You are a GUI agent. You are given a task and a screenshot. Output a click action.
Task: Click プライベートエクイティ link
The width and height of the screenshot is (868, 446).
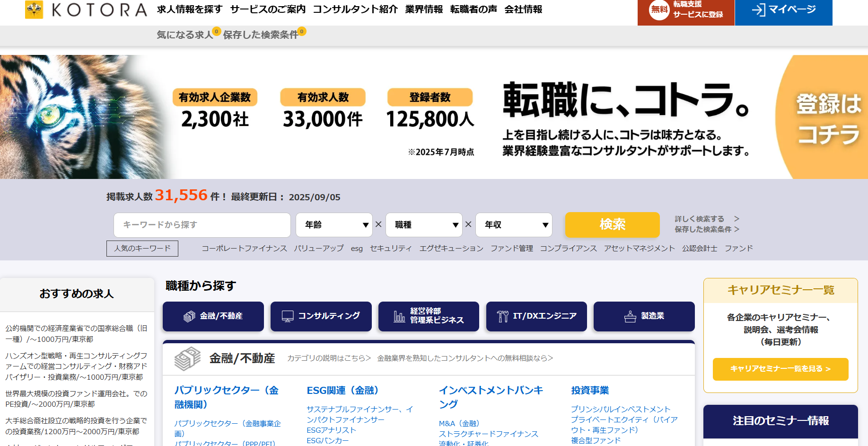pos(624,425)
